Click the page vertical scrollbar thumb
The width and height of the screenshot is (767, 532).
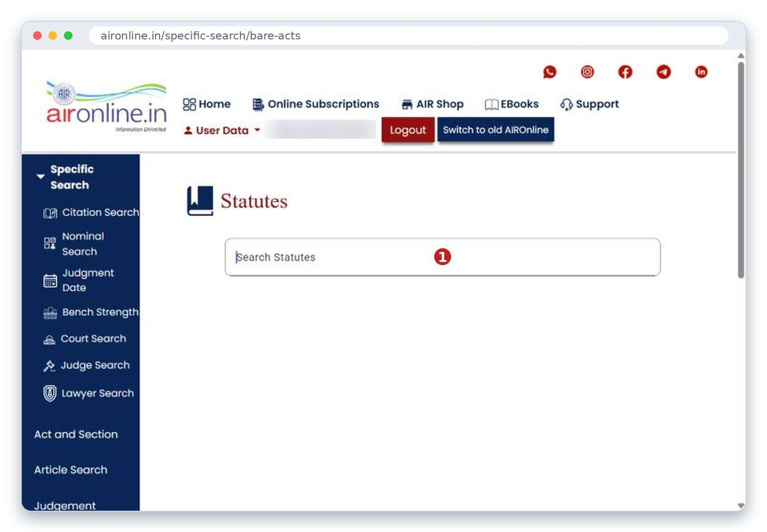click(741, 170)
